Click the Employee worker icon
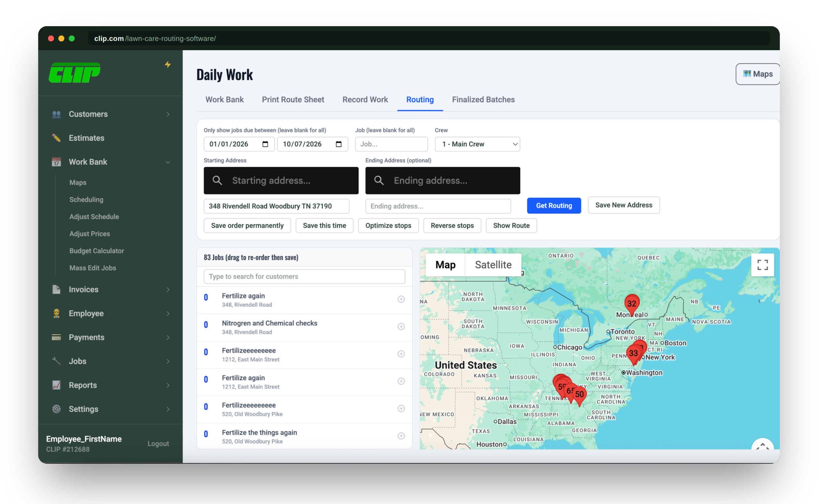 coord(56,314)
